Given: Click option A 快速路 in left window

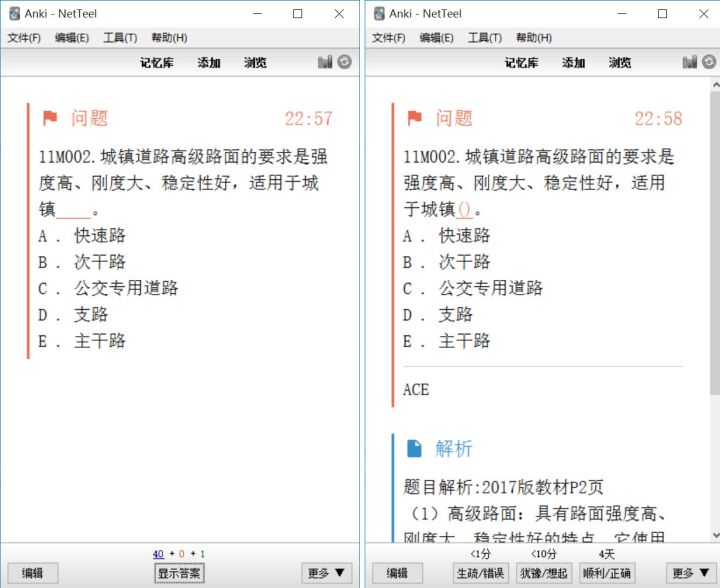Looking at the screenshot, I should [x=82, y=235].
